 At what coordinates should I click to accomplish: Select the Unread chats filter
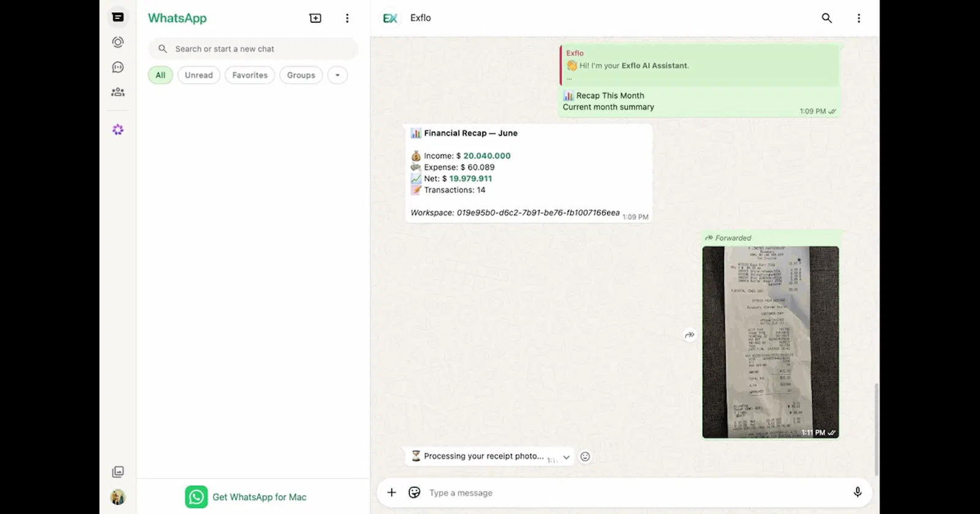(199, 75)
